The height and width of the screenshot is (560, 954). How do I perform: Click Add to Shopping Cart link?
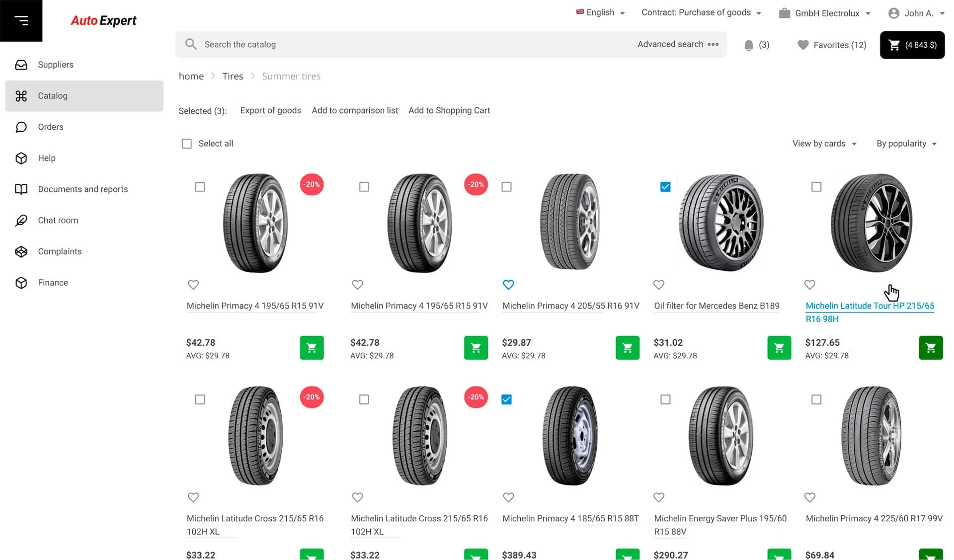click(x=449, y=110)
